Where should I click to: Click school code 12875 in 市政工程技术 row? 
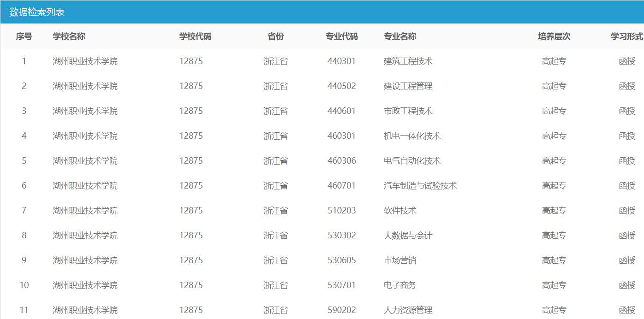(191, 111)
